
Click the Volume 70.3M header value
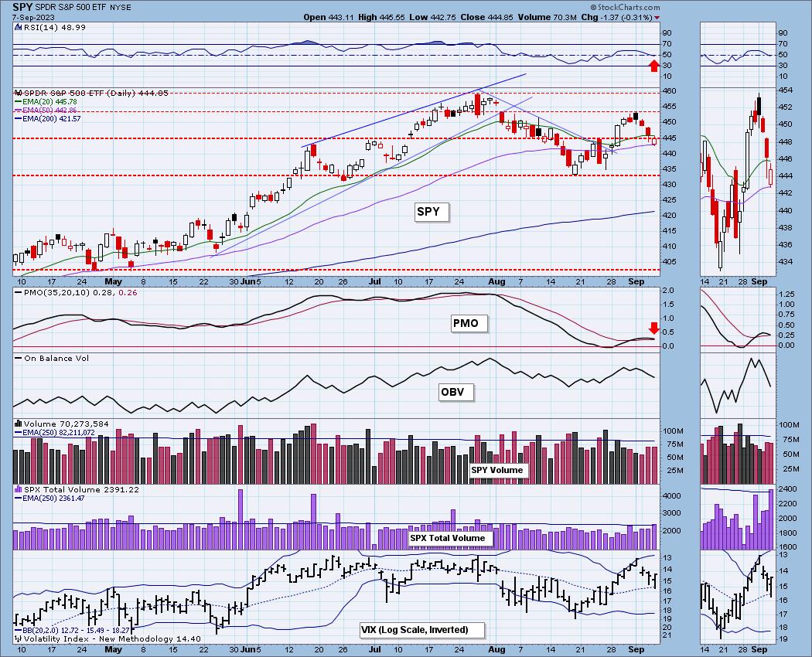[548, 17]
